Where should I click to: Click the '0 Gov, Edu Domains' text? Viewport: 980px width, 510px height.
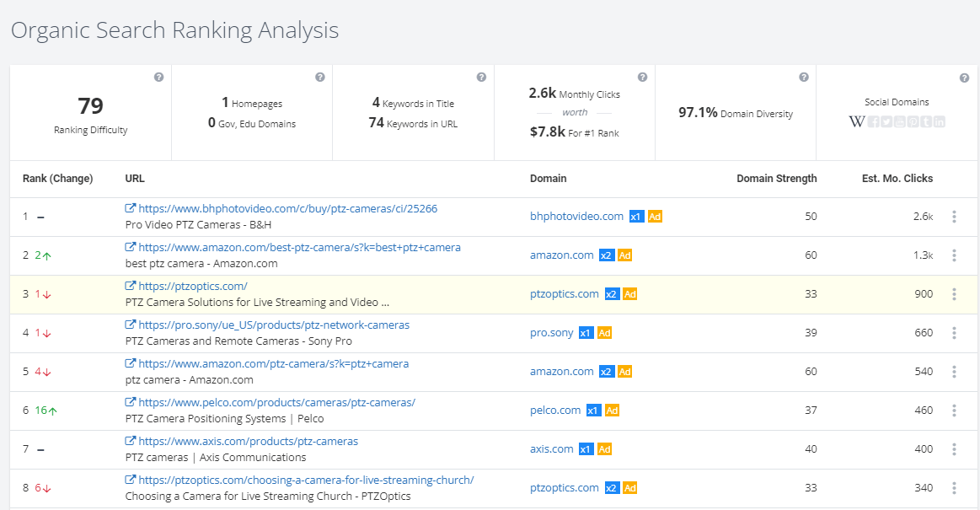coord(252,123)
